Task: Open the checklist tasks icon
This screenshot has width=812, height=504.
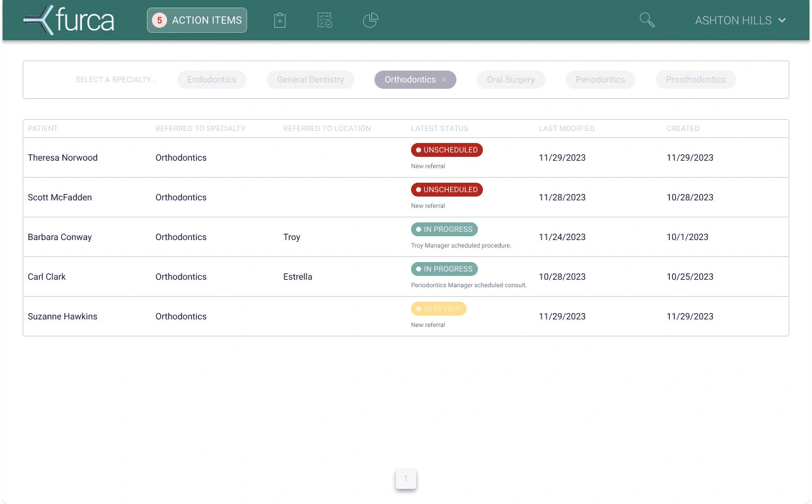Action: point(325,20)
